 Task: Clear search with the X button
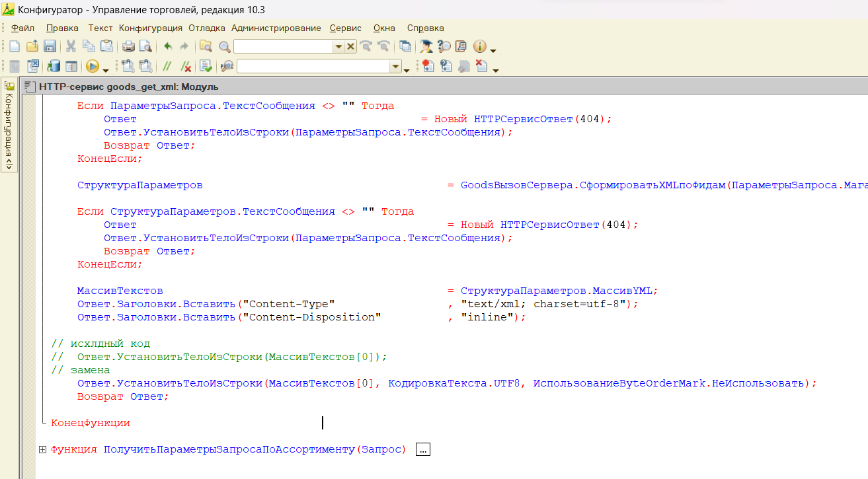pyautogui.click(x=350, y=47)
